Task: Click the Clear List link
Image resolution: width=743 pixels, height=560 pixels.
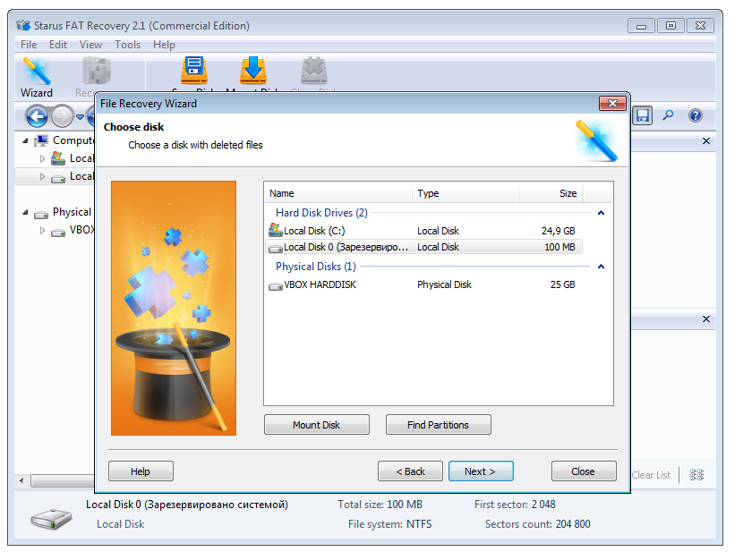Action: click(651, 475)
